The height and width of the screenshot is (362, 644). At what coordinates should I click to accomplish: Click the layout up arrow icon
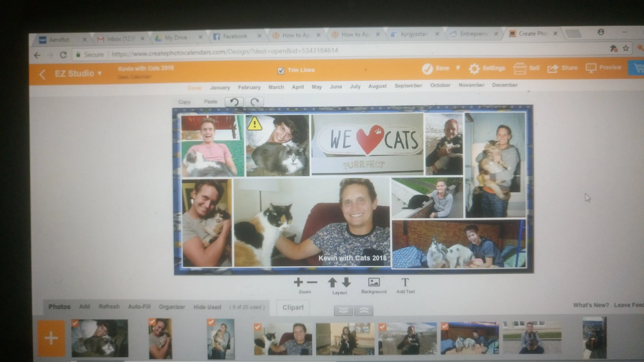[x=332, y=282]
